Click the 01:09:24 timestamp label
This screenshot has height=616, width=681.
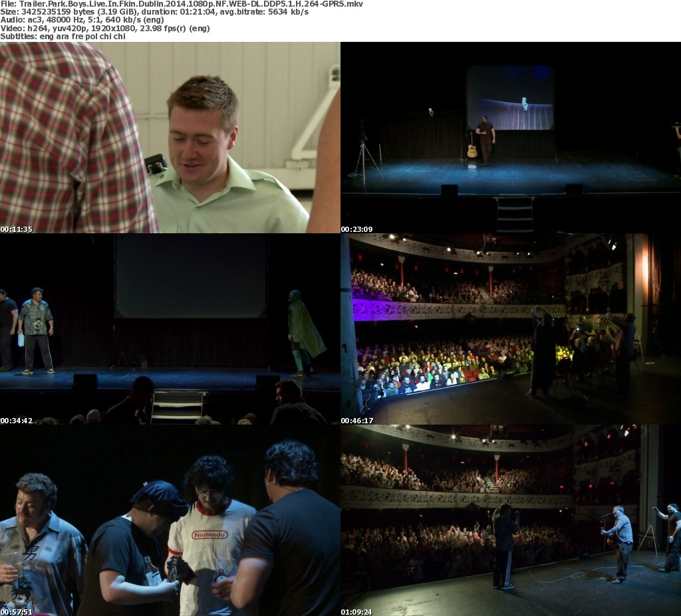click(357, 611)
